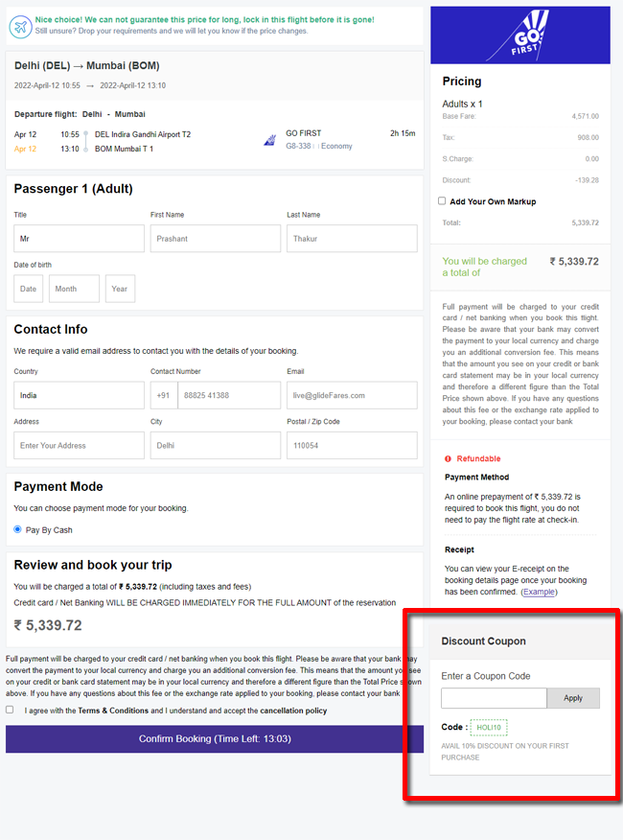Click the Confirm Booking button
The width and height of the screenshot is (623, 840).
[215, 738]
